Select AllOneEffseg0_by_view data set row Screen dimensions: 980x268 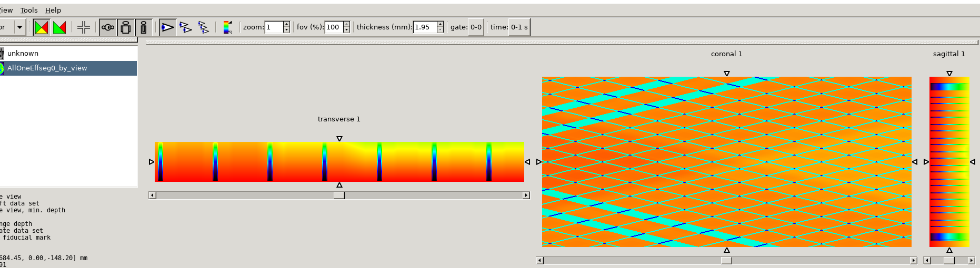[x=68, y=68]
